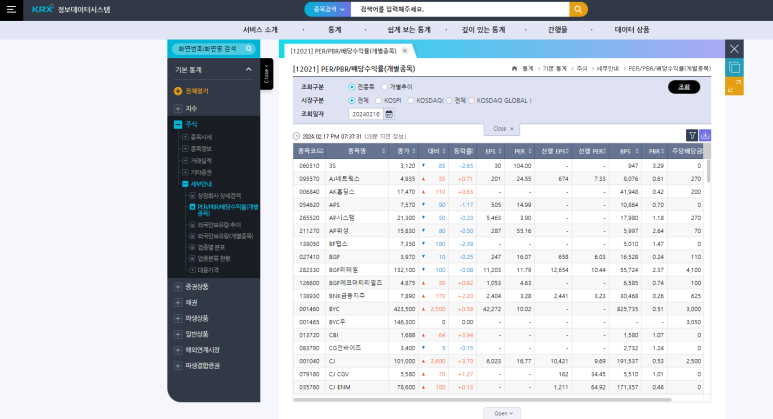The height and width of the screenshot is (419, 773).
Task: Close all tabs with the X panel button
Action: (734, 49)
